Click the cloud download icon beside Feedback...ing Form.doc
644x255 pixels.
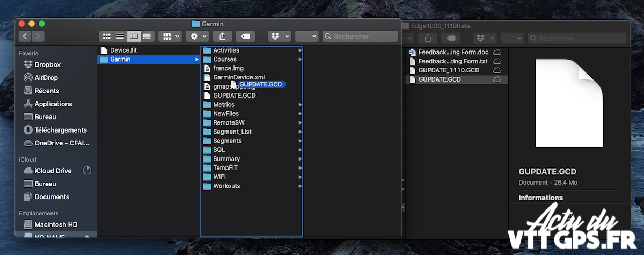[x=497, y=52]
